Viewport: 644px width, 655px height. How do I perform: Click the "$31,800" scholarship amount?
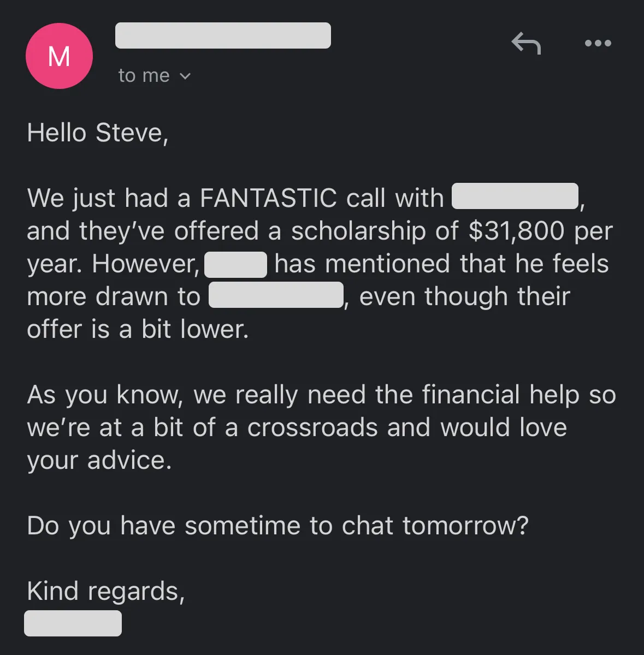tap(516, 231)
